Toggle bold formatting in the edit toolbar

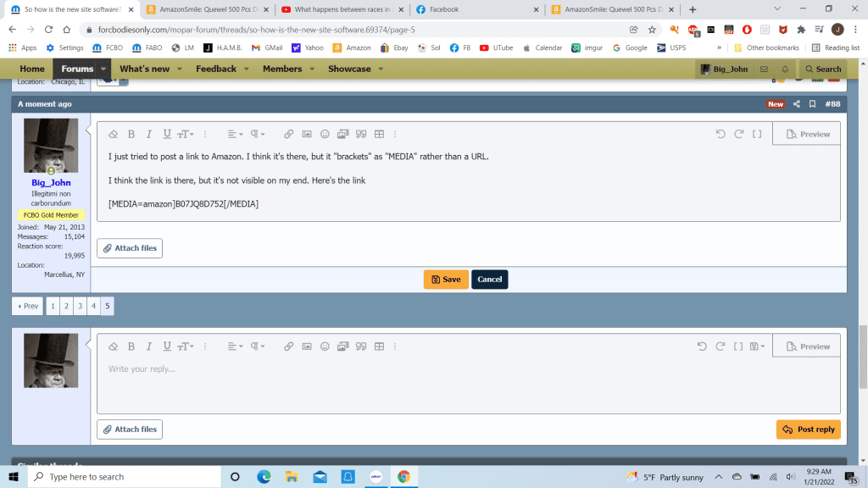click(x=131, y=134)
